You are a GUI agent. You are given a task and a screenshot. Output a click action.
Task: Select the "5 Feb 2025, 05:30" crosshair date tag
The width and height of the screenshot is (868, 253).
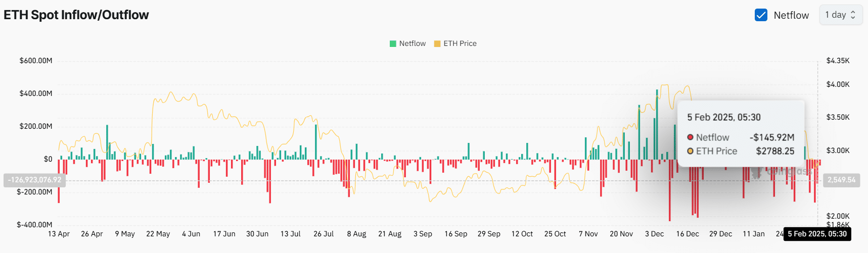[x=817, y=234]
